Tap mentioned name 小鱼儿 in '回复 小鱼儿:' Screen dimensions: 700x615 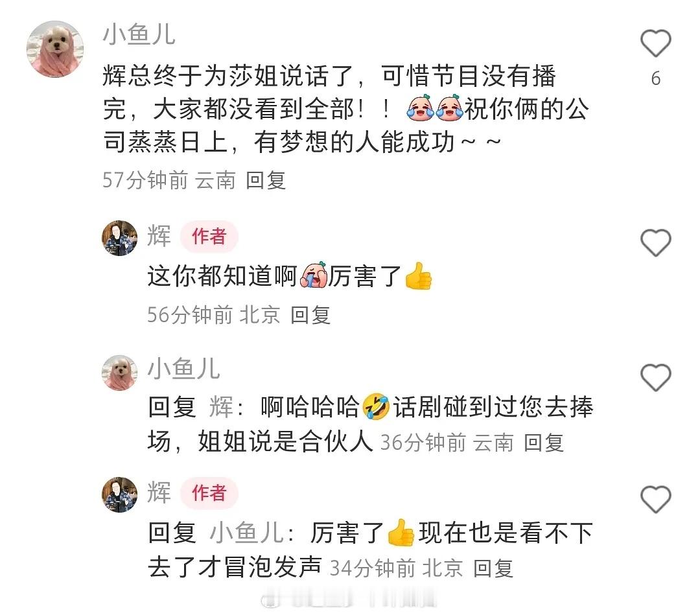coord(246,533)
